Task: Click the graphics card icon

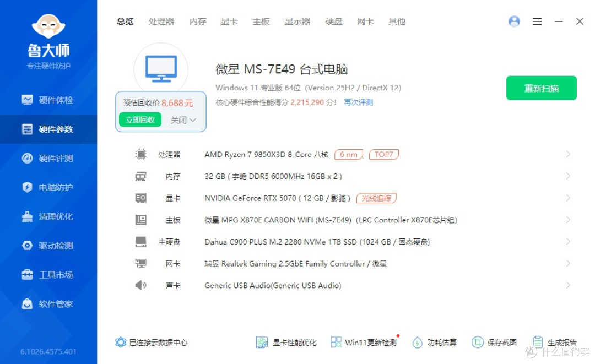Action: [x=141, y=198]
